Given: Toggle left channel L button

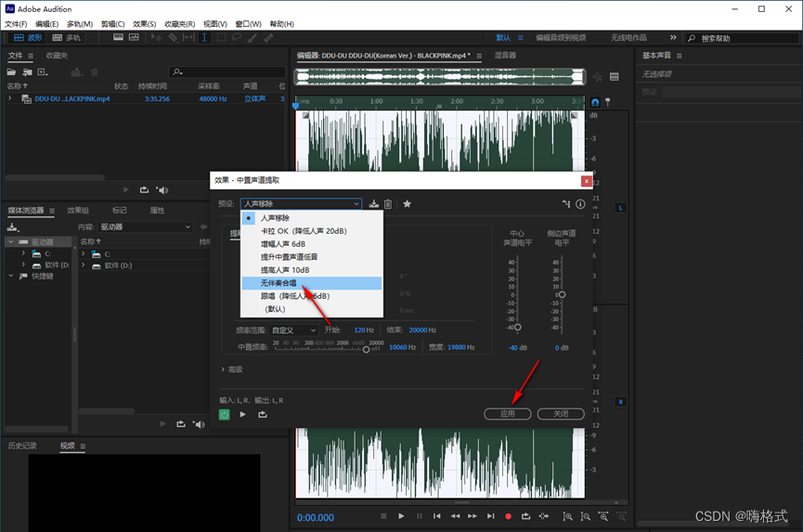Looking at the screenshot, I should [621, 208].
